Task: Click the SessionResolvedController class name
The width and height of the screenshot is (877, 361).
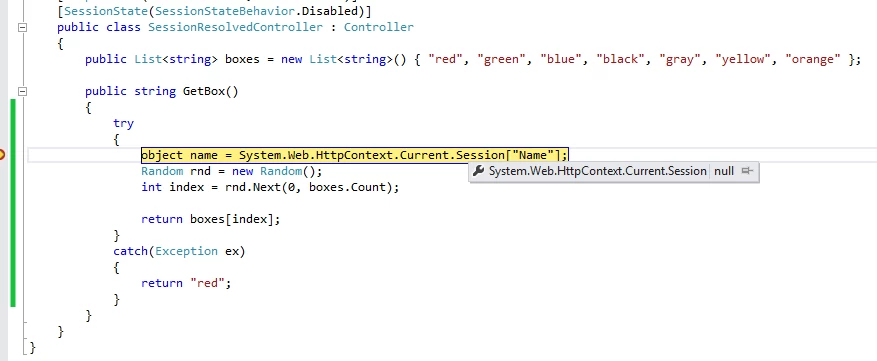Action: click(235, 27)
